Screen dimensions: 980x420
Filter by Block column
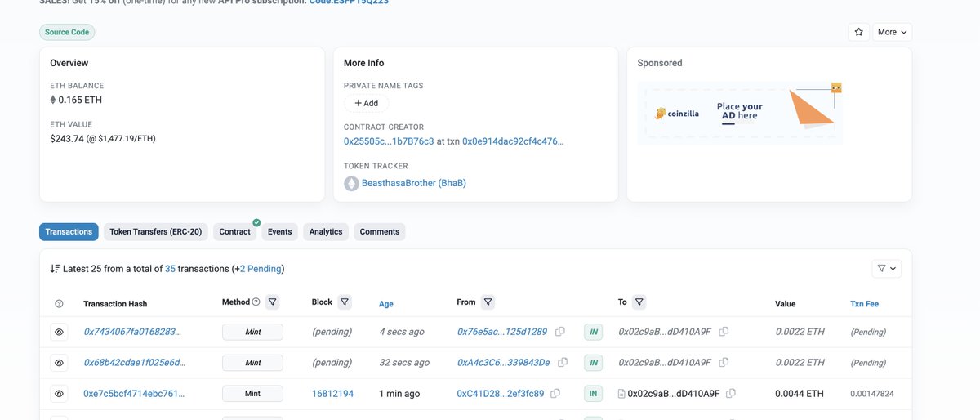345,302
